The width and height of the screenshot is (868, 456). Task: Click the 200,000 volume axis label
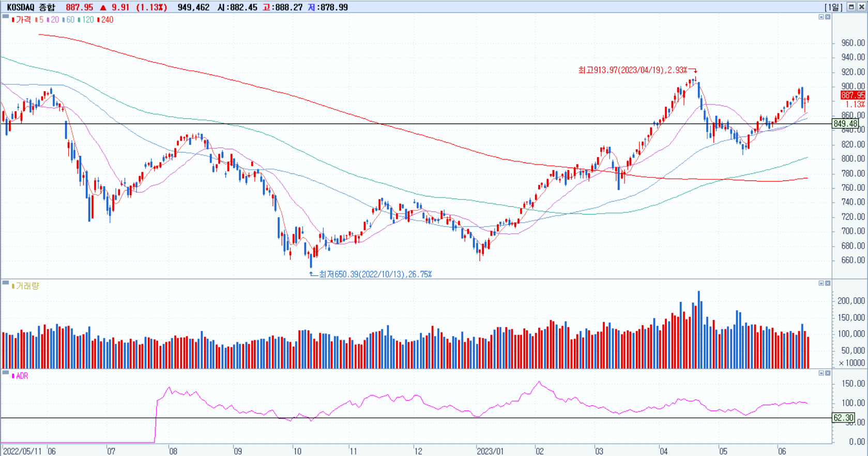[851, 301]
